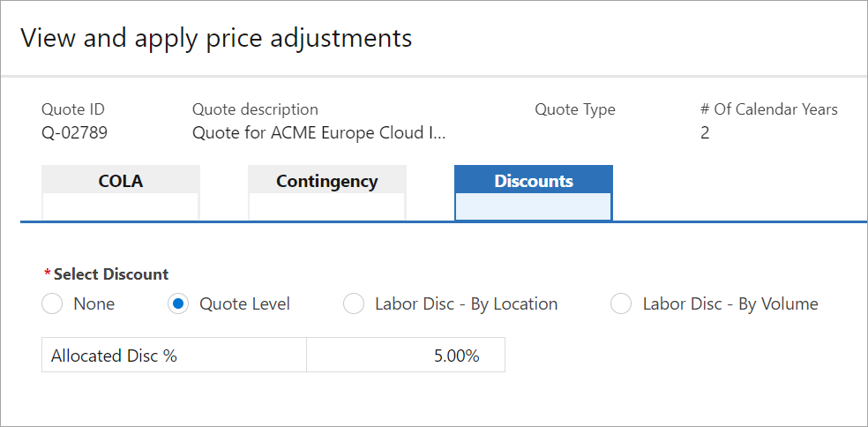Click the Q-02789 quote ID value
Image resolution: width=868 pixels, height=427 pixels.
(x=75, y=133)
